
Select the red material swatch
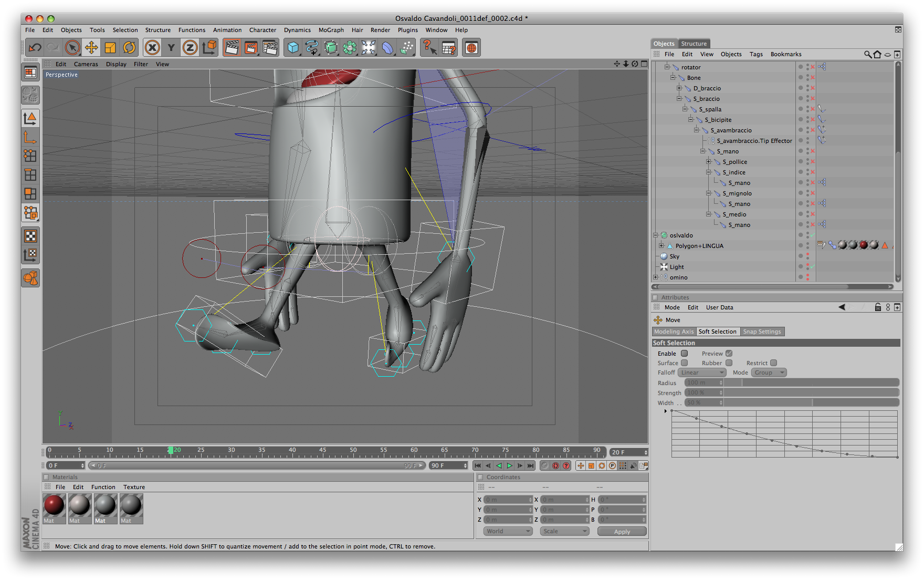(54, 506)
